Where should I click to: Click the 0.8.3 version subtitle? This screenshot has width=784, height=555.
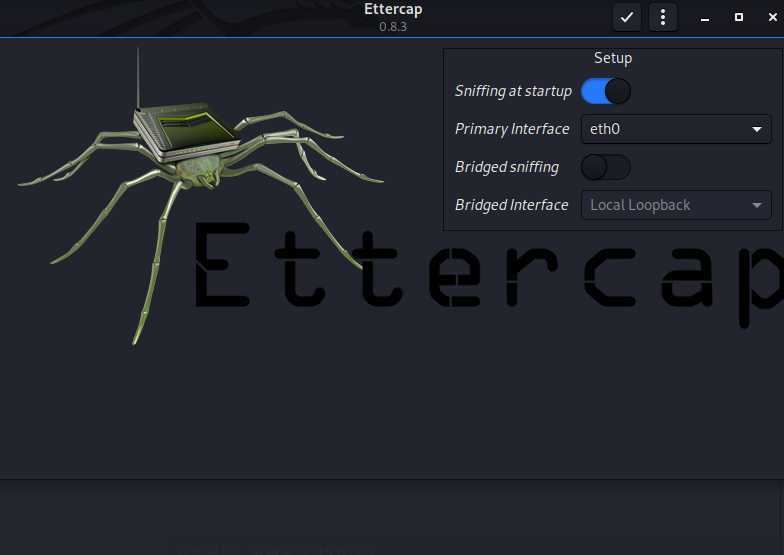(393, 26)
